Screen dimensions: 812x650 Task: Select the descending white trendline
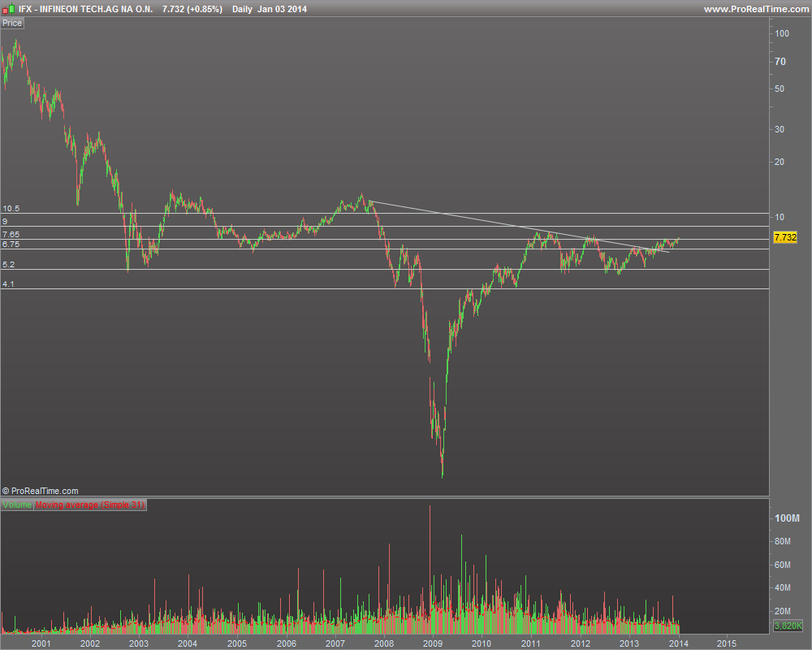(518, 226)
